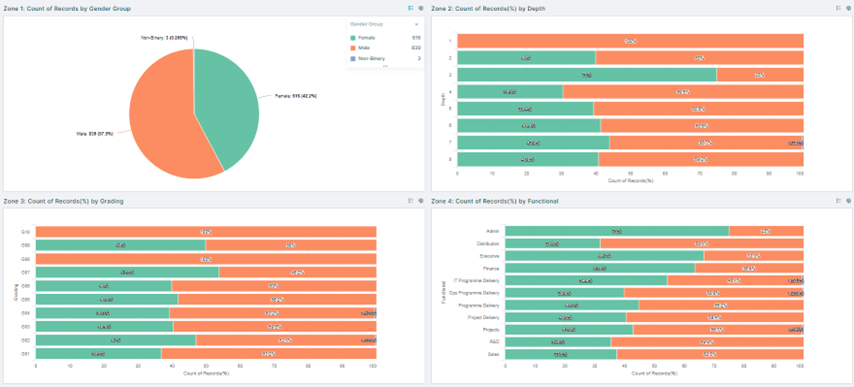Select the orange Male segment for Distribution
Screen dimensions: 854x387
[702, 243]
